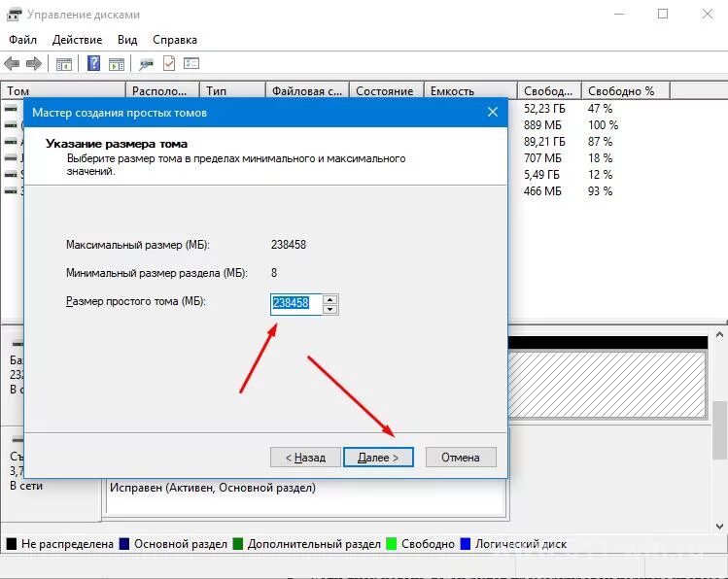Click the Отмена button

(x=461, y=458)
